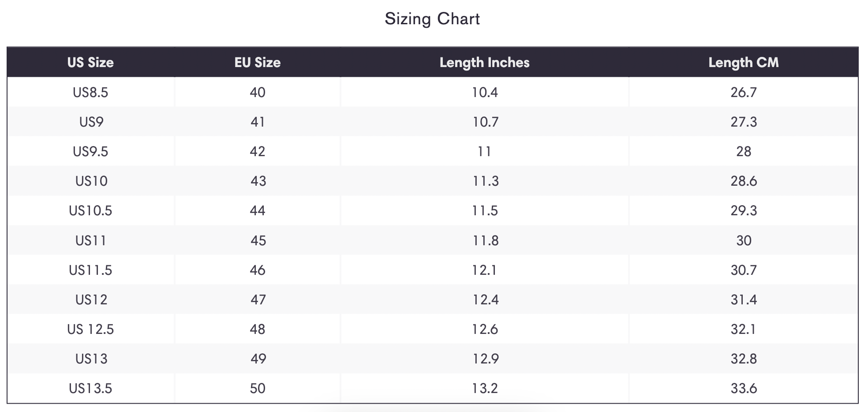Click the US Size column header
Screen dimensions: 868x412
(90, 62)
